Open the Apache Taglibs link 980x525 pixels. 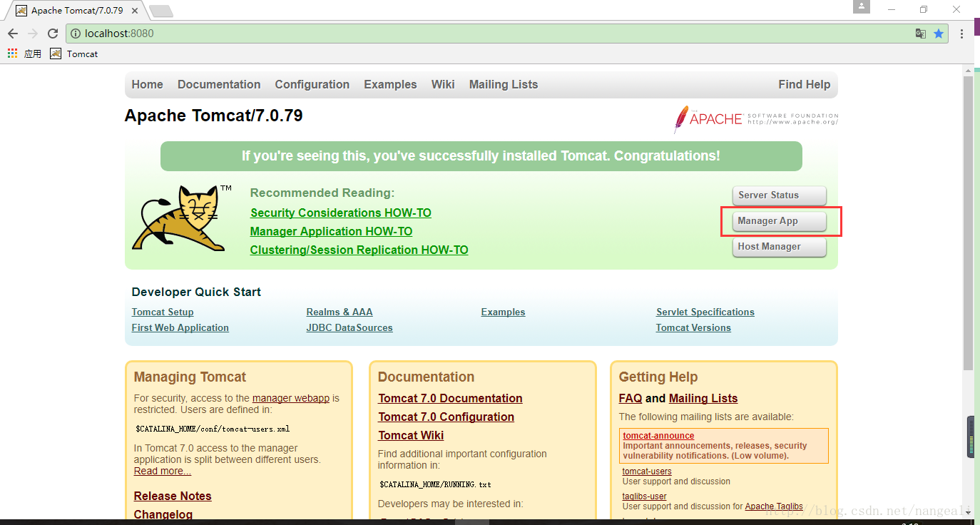click(x=774, y=506)
